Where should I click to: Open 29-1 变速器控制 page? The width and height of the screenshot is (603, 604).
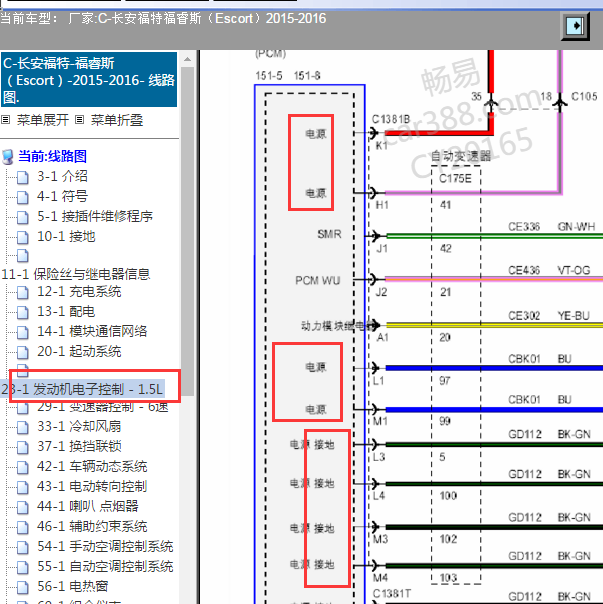pos(102,407)
